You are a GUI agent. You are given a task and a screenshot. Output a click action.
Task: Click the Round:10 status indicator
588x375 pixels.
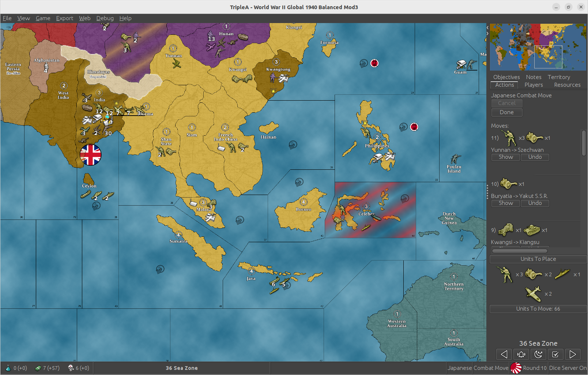(x=535, y=368)
